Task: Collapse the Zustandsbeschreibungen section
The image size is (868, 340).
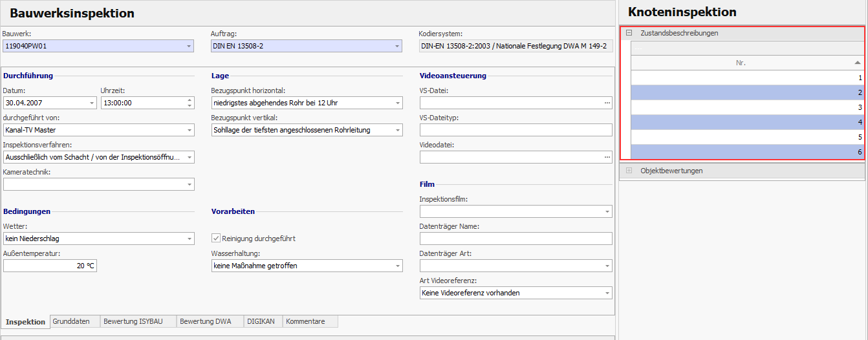Action: coord(629,33)
